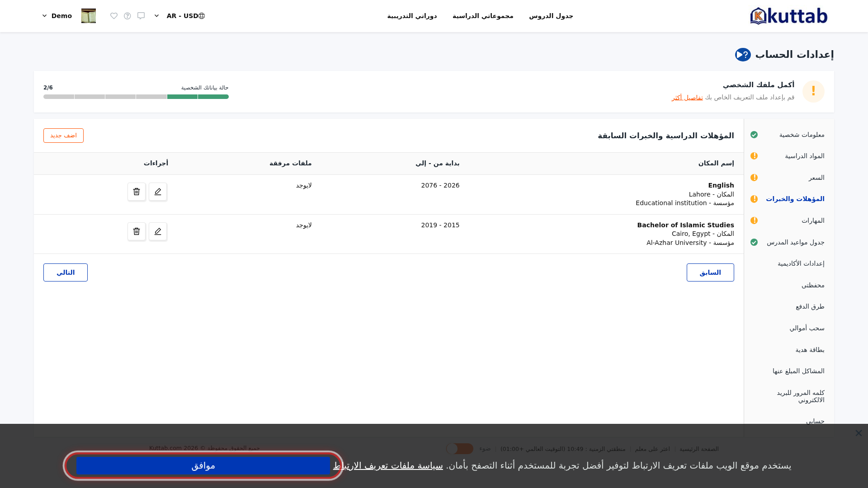Click the English qualification title
This screenshot has width=868, height=488.
tap(721, 185)
